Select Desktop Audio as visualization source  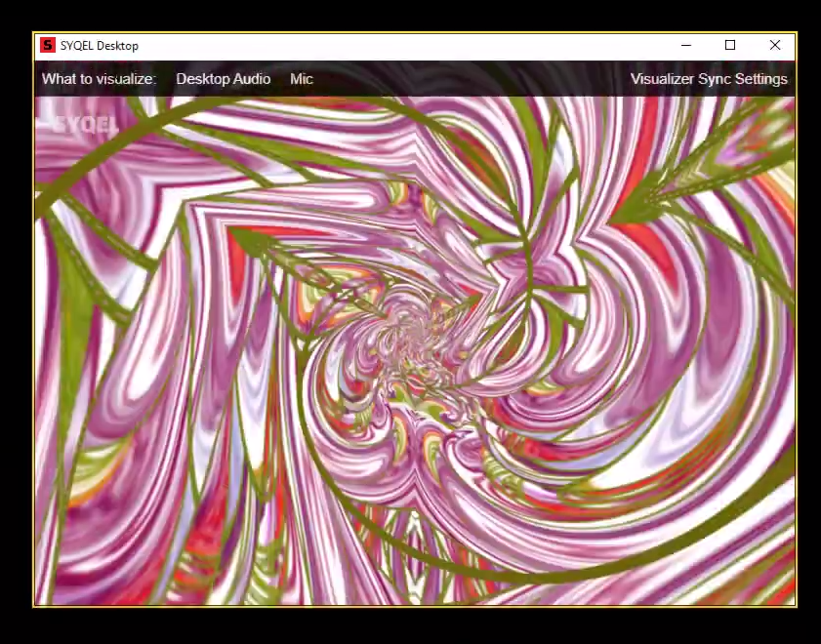click(x=223, y=79)
